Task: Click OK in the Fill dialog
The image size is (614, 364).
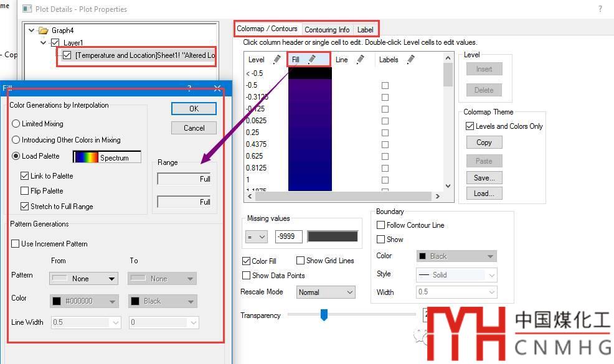Action: point(194,108)
